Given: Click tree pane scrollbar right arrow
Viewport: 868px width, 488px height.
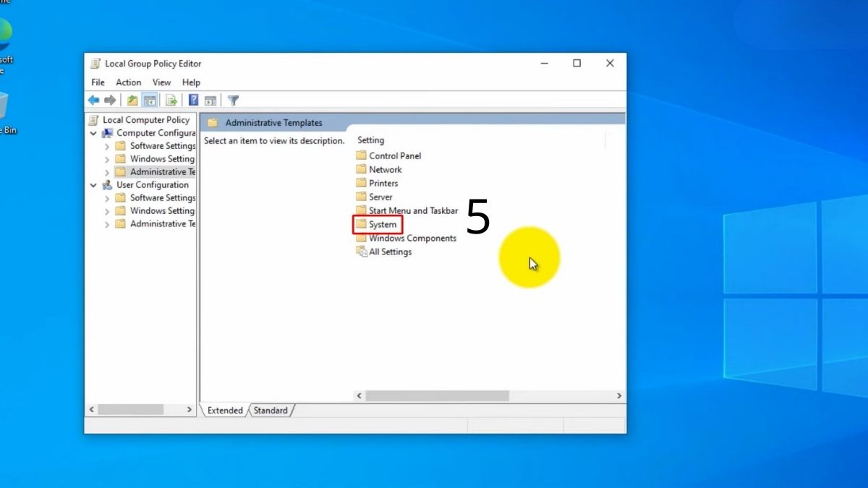Looking at the screenshot, I should click(x=190, y=410).
